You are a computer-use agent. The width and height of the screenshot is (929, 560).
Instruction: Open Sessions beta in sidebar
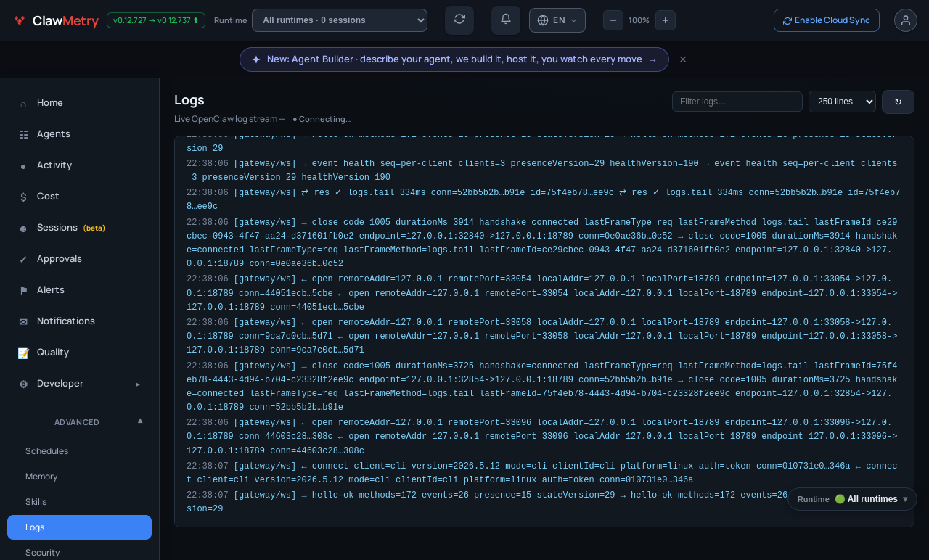tap(80, 228)
